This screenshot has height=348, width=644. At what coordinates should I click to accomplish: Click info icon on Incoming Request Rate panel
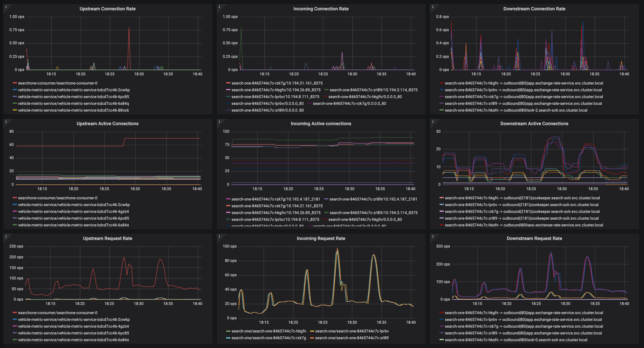(x=219, y=236)
